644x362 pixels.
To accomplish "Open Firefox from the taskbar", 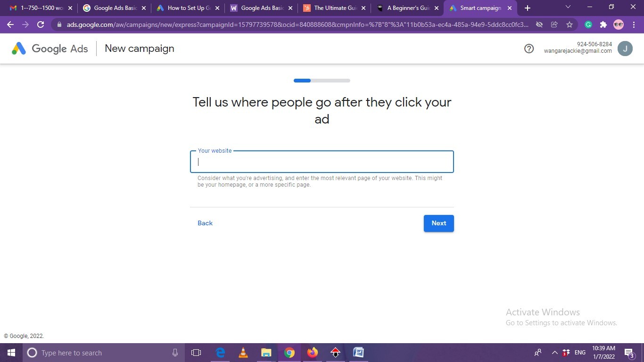I will (x=312, y=353).
